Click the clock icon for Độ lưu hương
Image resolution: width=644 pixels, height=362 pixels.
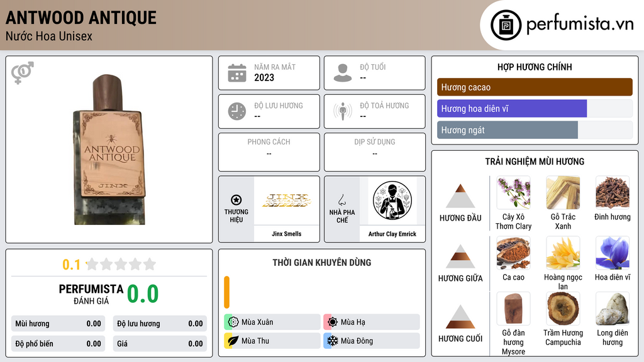(237, 111)
